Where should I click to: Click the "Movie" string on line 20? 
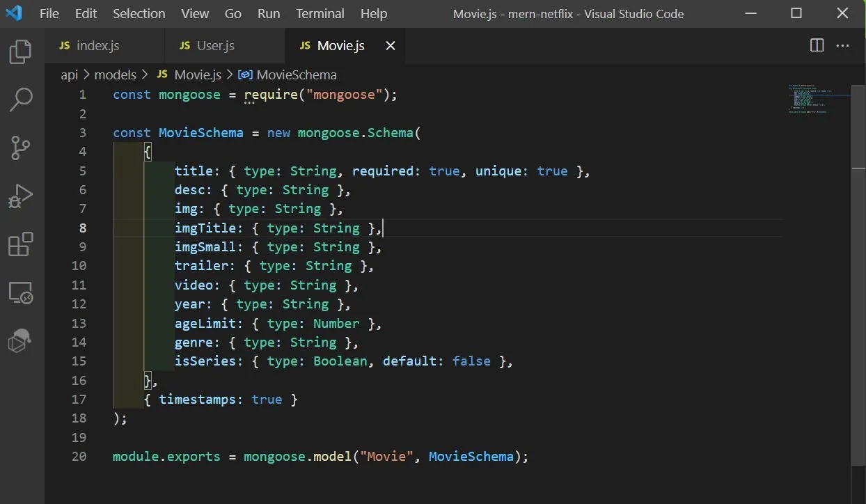386,457
